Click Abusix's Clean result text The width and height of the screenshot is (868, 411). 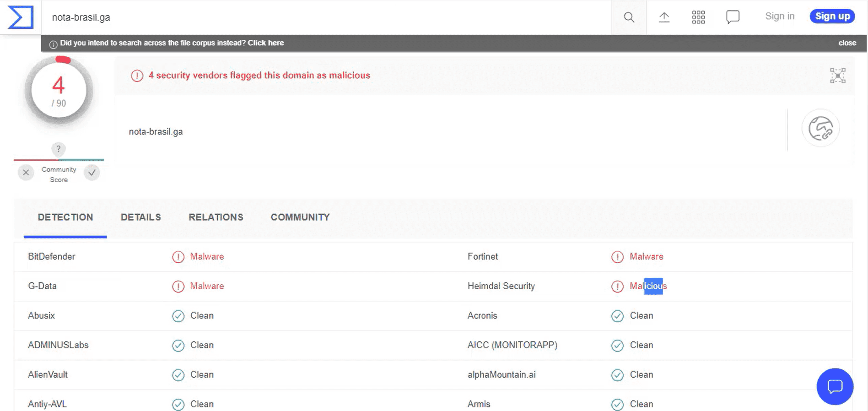(202, 316)
